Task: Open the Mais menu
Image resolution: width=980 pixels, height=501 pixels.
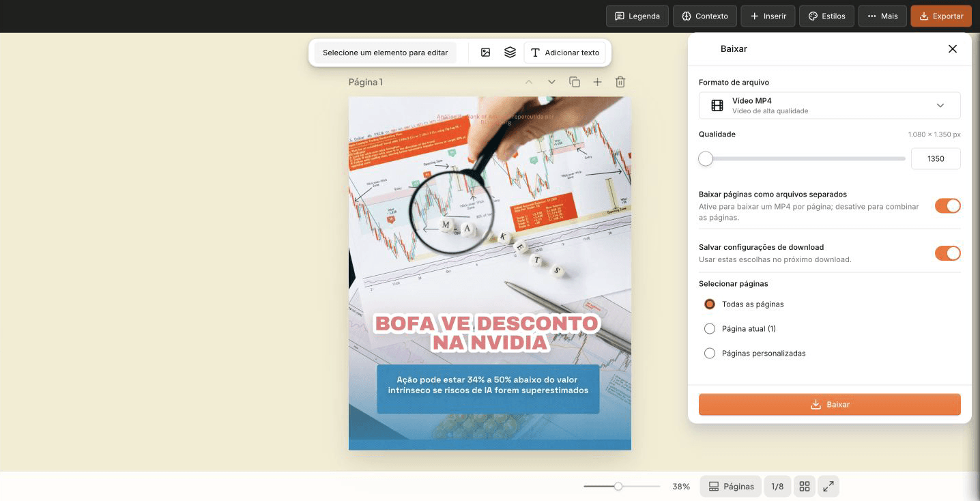Action: click(x=882, y=16)
